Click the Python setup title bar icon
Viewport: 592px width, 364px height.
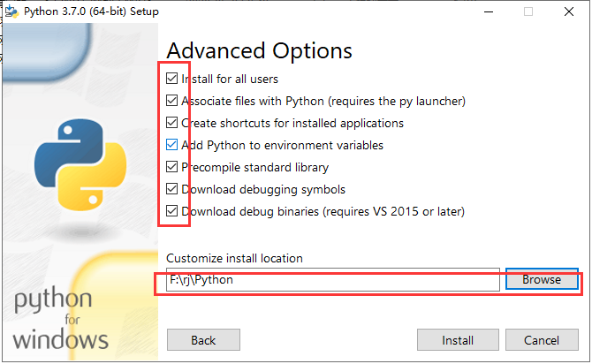point(11,11)
